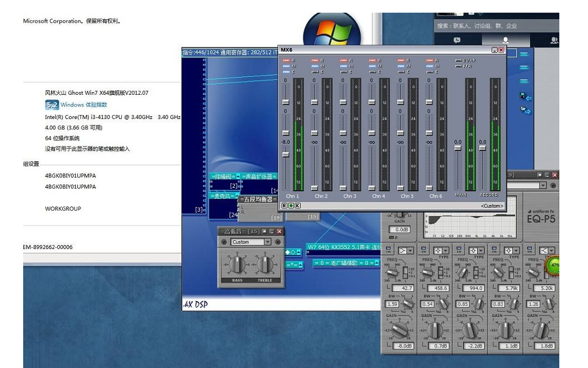The height and width of the screenshot is (368, 588).
Task: Click the <Custom> preset label in MX6
Action: [491, 205]
